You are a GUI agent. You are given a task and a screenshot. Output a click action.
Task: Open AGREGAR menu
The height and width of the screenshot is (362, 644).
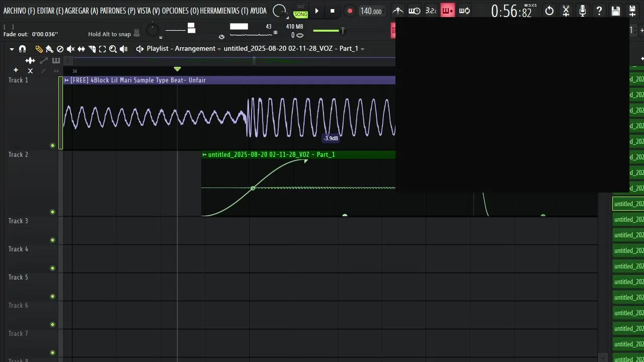[82, 11]
